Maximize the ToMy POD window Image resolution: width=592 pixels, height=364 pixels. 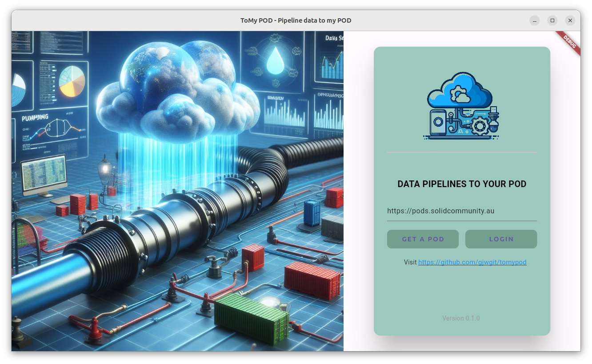pos(552,20)
